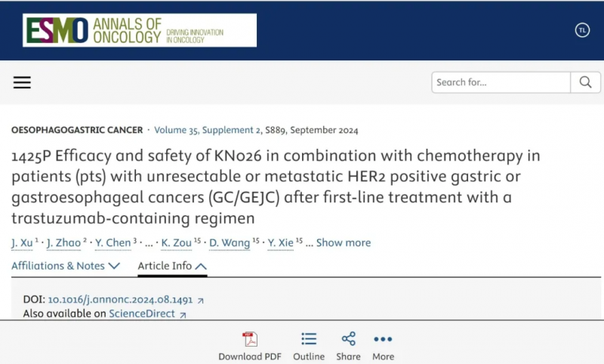Image resolution: width=604 pixels, height=364 pixels.
Task: Click inside the Search for field
Action: pos(501,82)
